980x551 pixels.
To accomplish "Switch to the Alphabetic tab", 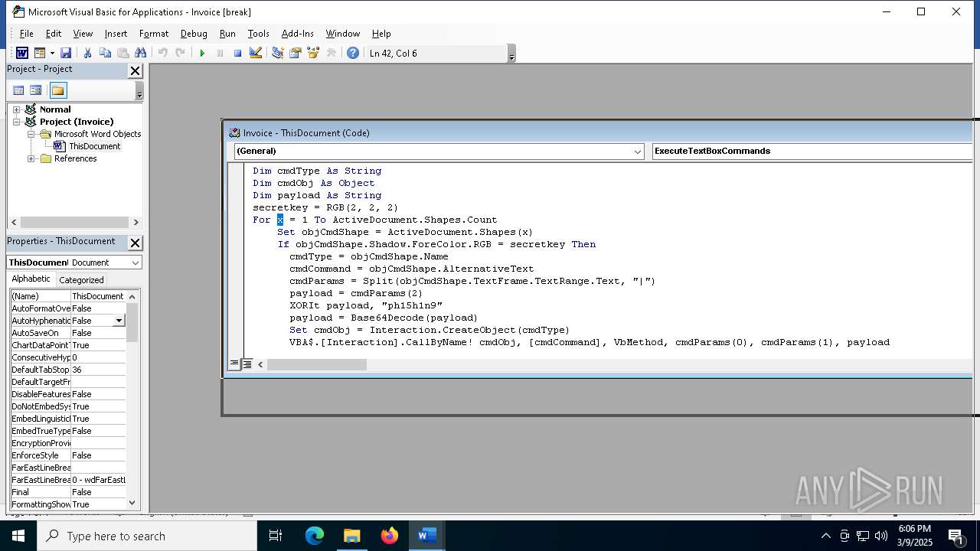I will [31, 279].
